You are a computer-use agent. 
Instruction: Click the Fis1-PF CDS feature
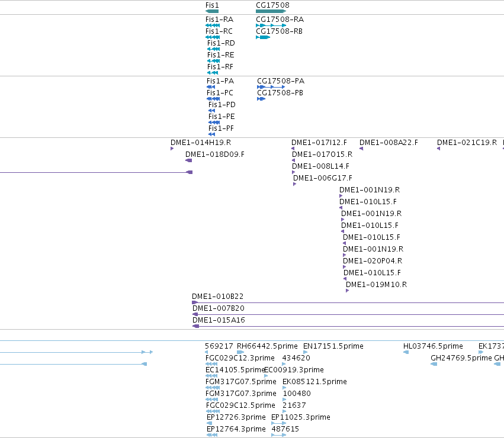tap(211, 134)
